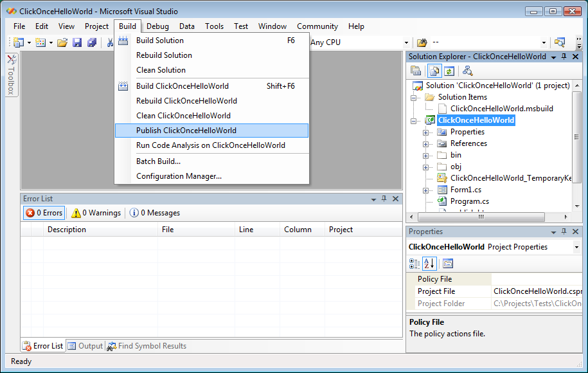This screenshot has height=373, width=588.
Task: Toggle the 0 Errors filter button
Action: click(44, 213)
